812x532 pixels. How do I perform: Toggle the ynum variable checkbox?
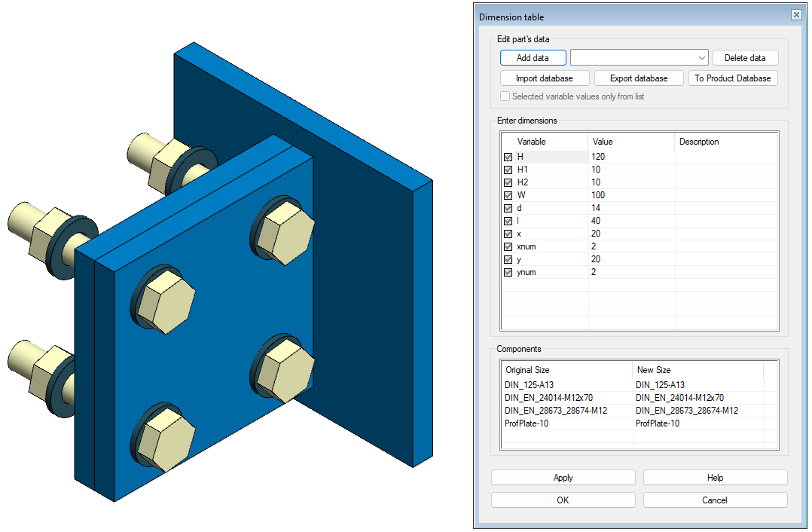coord(508,272)
